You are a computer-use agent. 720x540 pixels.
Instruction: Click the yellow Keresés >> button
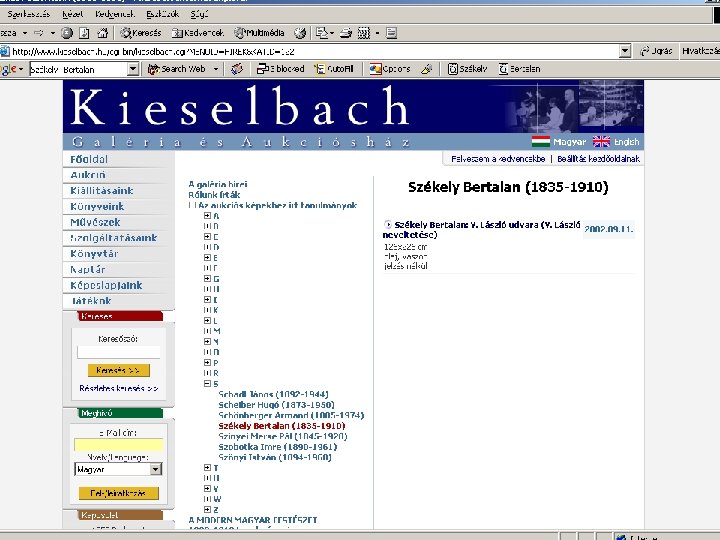click(119, 370)
